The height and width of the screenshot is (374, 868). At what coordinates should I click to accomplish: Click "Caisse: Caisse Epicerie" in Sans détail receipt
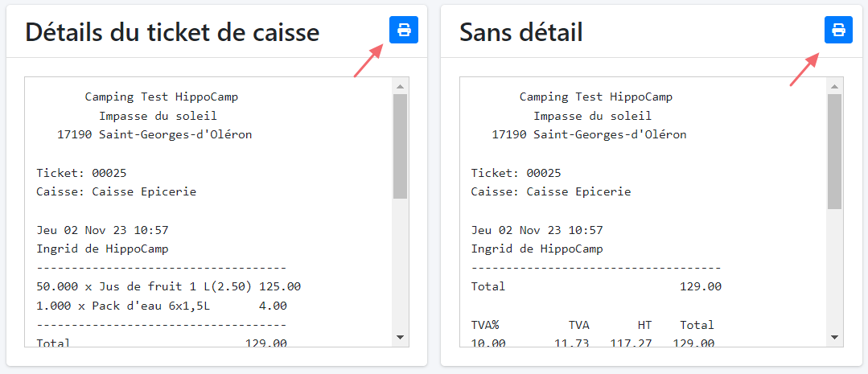pyautogui.click(x=550, y=192)
